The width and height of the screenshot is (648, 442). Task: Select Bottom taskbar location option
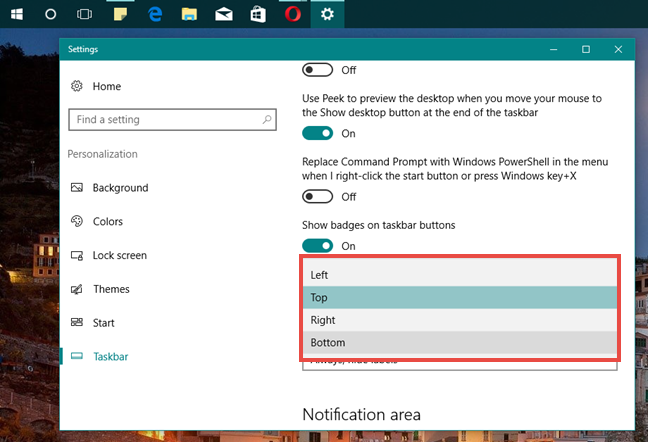pos(460,342)
